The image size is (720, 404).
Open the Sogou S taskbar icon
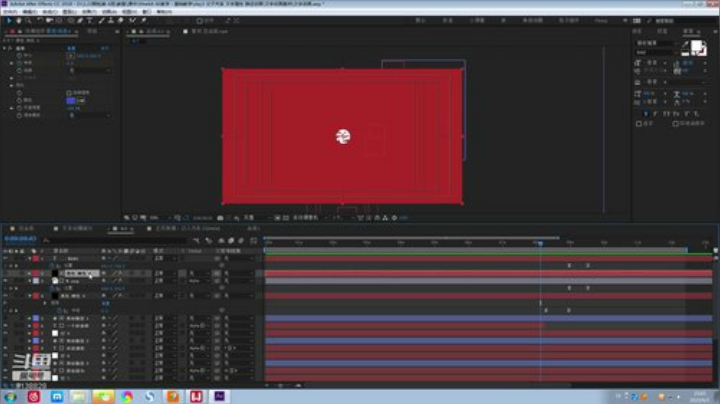click(150, 396)
